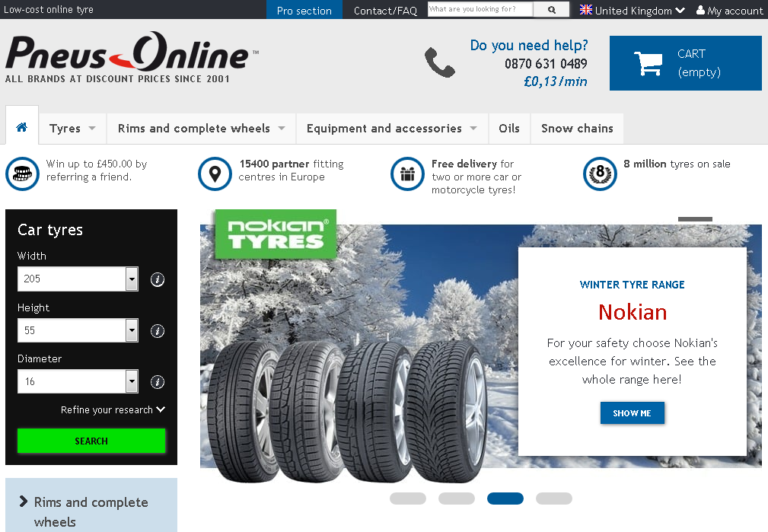This screenshot has width=768, height=532.
Task: Open the shopping cart icon
Action: [x=648, y=63]
